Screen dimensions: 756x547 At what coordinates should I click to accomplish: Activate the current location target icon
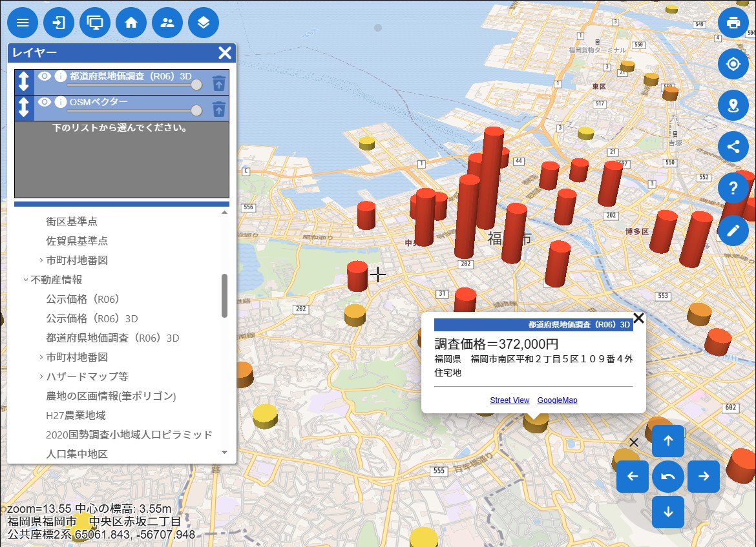[x=733, y=64]
